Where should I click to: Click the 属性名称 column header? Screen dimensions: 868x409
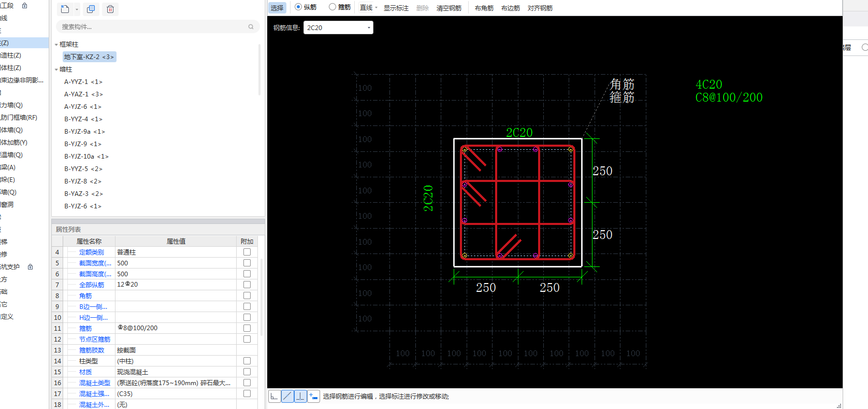[89, 242]
